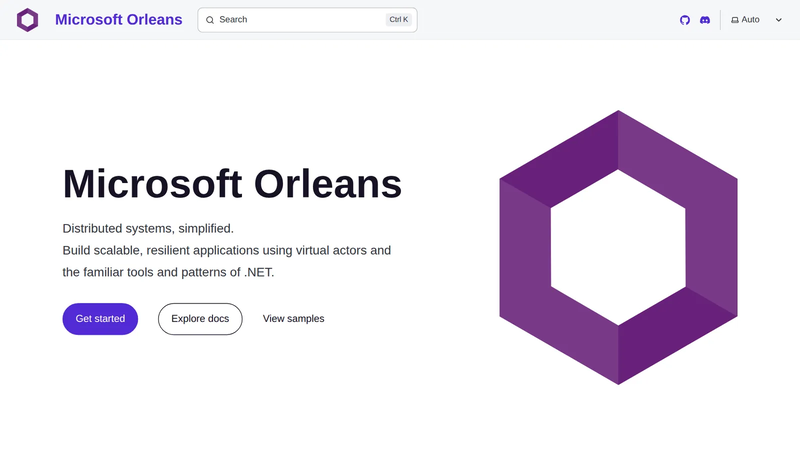Open the Auto theme dropdown

(x=757, y=20)
